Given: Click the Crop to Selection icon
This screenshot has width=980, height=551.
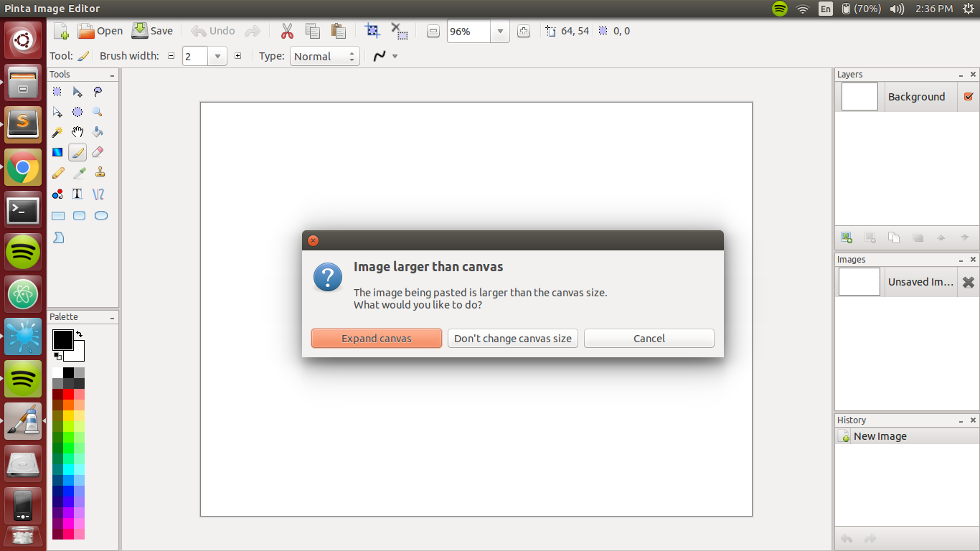Looking at the screenshot, I should coord(372,31).
